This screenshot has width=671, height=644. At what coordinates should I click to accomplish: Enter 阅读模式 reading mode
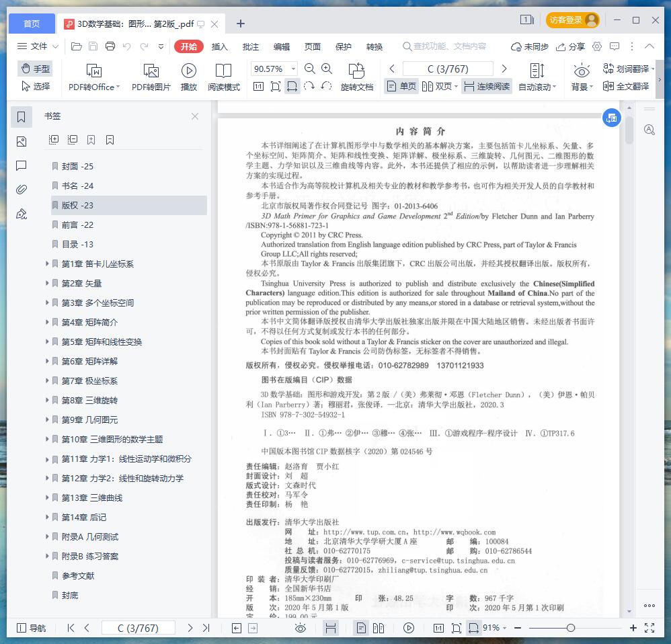pyautogui.click(x=224, y=77)
